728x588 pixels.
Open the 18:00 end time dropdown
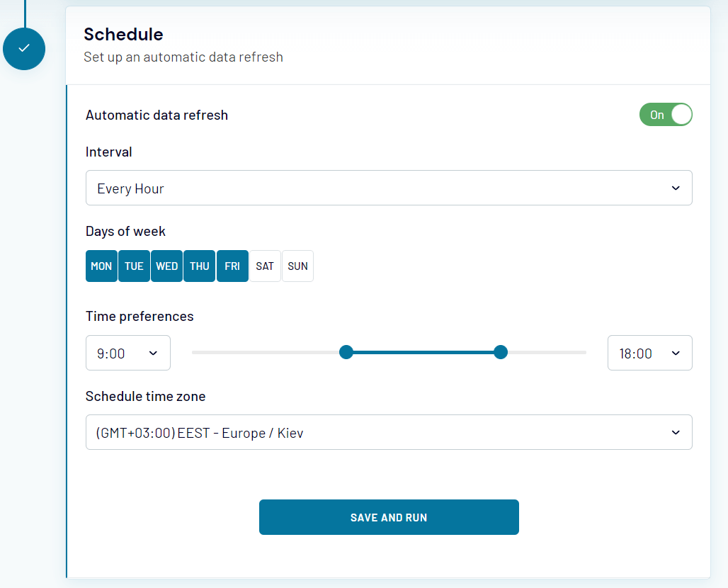pyautogui.click(x=650, y=353)
